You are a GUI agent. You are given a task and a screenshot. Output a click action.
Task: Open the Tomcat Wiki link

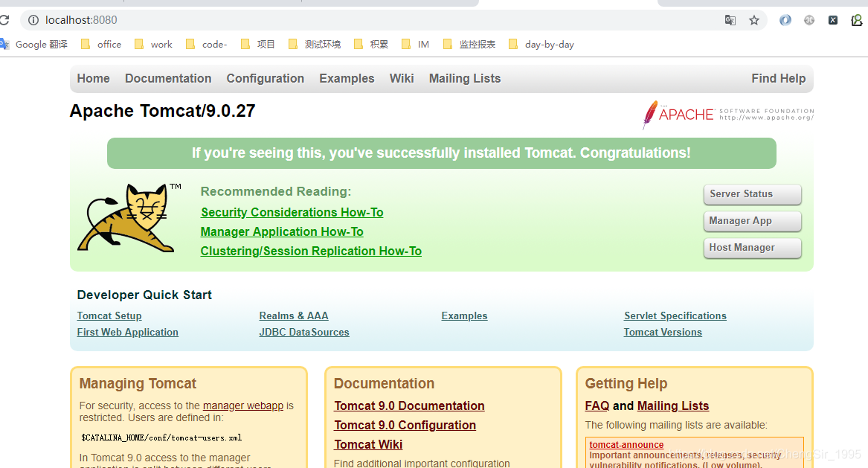pyautogui.click(x=368, y=445)
